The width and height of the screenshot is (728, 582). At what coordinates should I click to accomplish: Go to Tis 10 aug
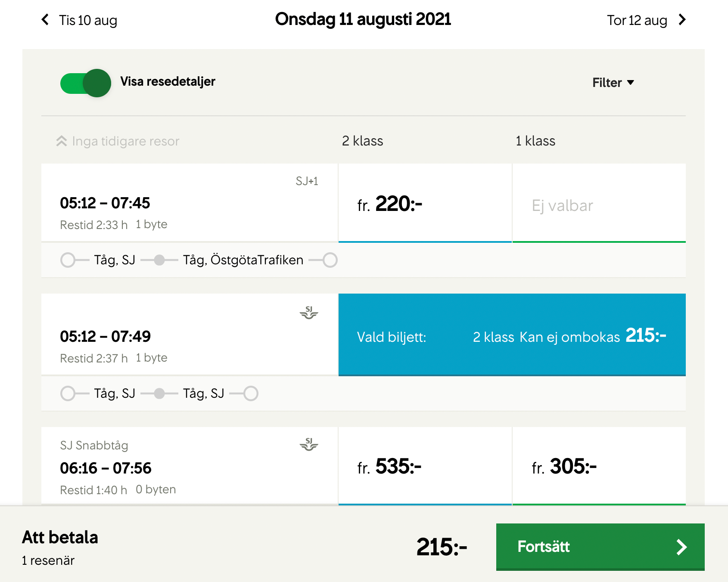coord(88,20)
